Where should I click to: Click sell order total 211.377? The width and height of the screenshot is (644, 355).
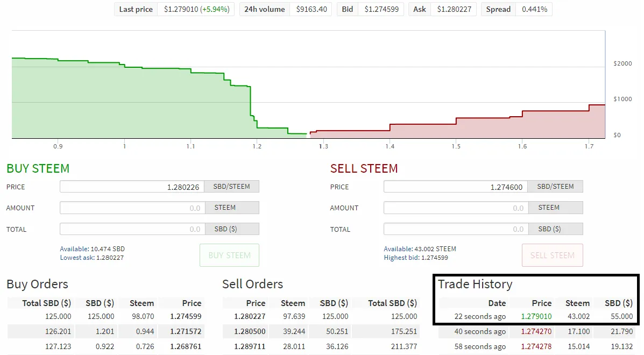pos(404,346)
